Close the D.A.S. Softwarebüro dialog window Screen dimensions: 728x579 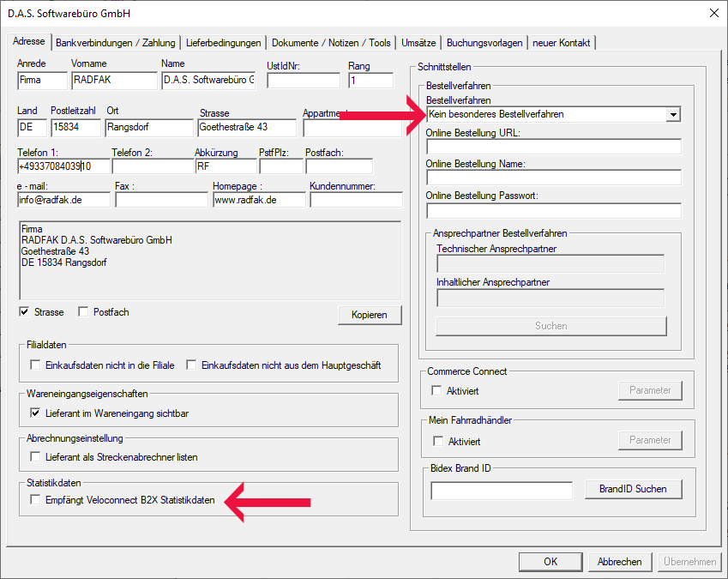click(x=713, y=13)
